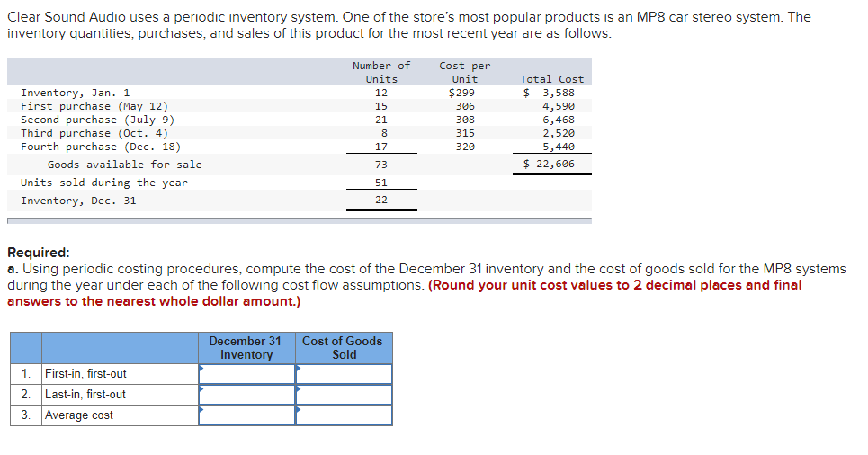
Task: Click the First-in, first-out December 31 Inventory field
Action: point(246,374)
